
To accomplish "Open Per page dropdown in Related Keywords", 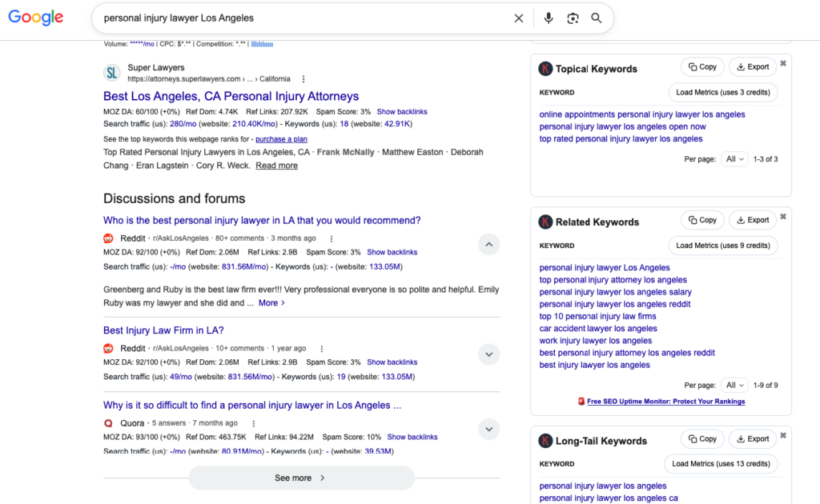I will 734,385.
